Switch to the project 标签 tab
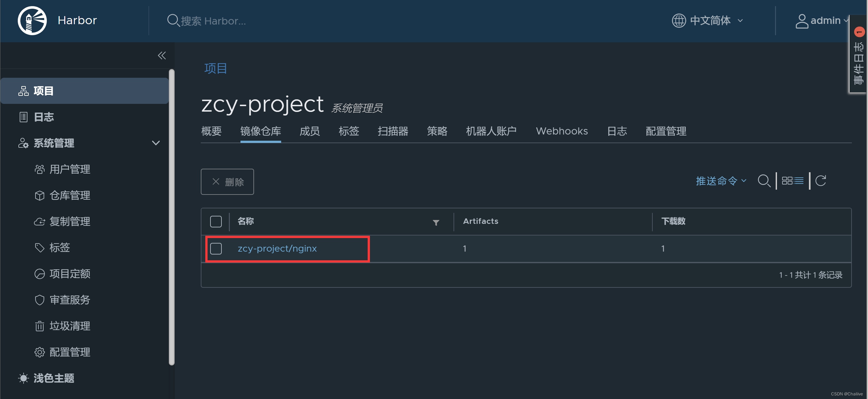 click(x=349, y=131)
